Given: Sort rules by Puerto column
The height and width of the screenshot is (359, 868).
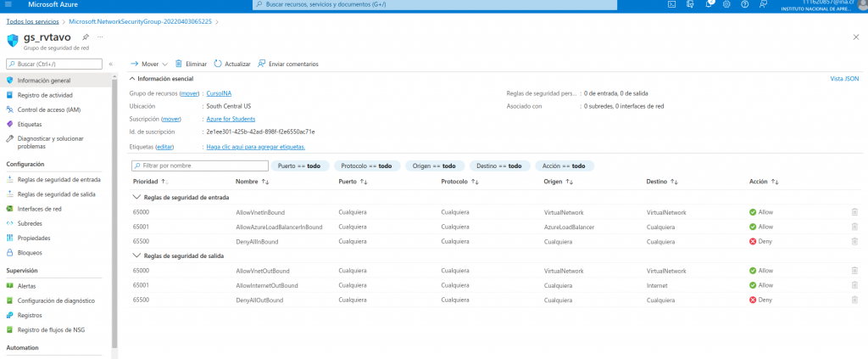Looking at the screenshot, I should point(353,182).
